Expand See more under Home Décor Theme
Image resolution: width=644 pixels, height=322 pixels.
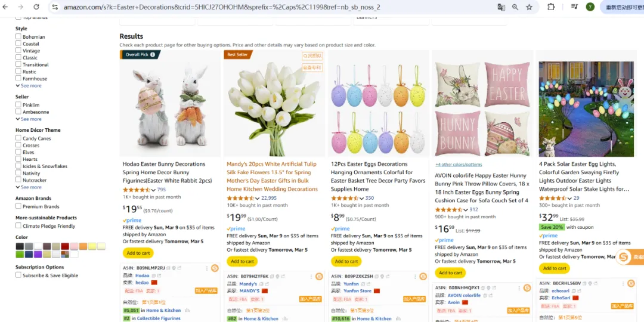(x=31, y=187)
